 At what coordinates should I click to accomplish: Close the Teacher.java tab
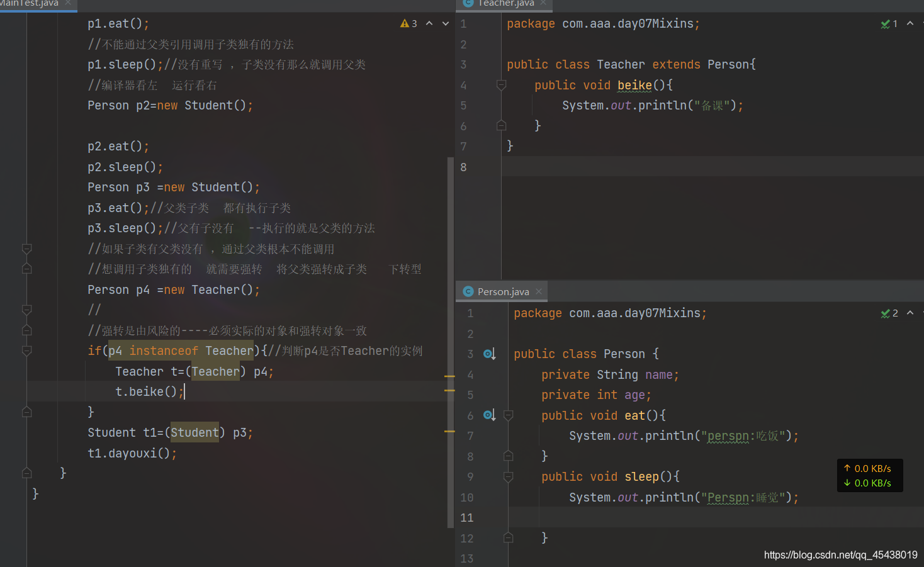pos(543,3)
